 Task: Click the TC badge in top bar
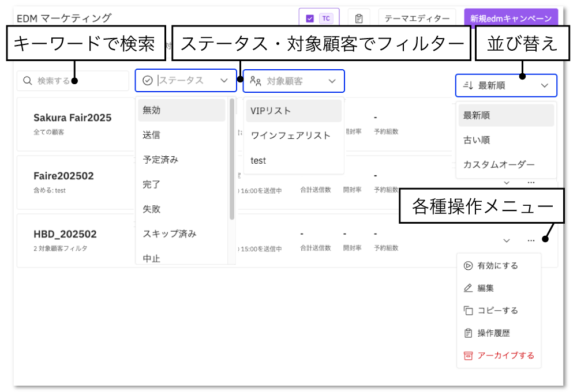[326, 18]
